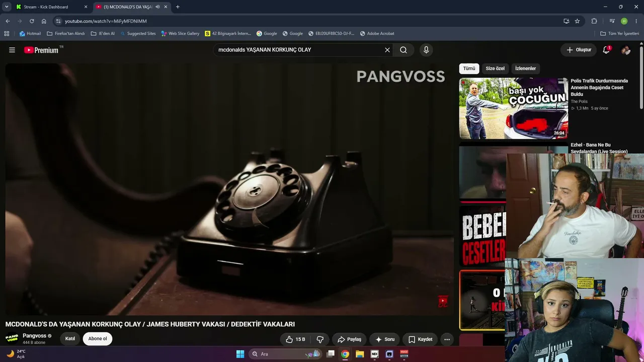
Task: Expand the tab search dropdown
Action: click(x=7, y=7)
